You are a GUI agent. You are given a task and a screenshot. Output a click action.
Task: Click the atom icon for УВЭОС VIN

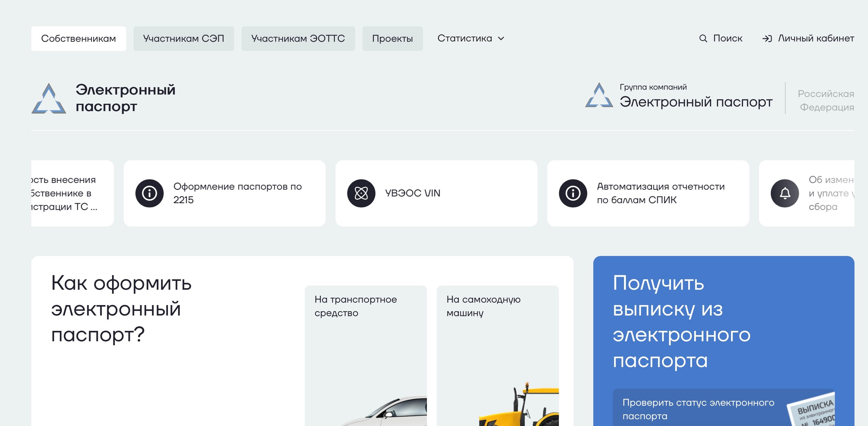coord(361,193)
